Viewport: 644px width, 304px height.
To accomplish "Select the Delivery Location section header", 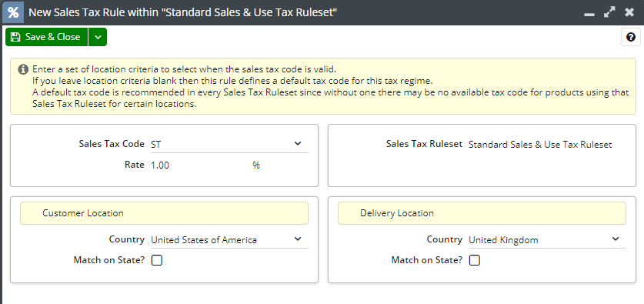I will coord(482,213).
